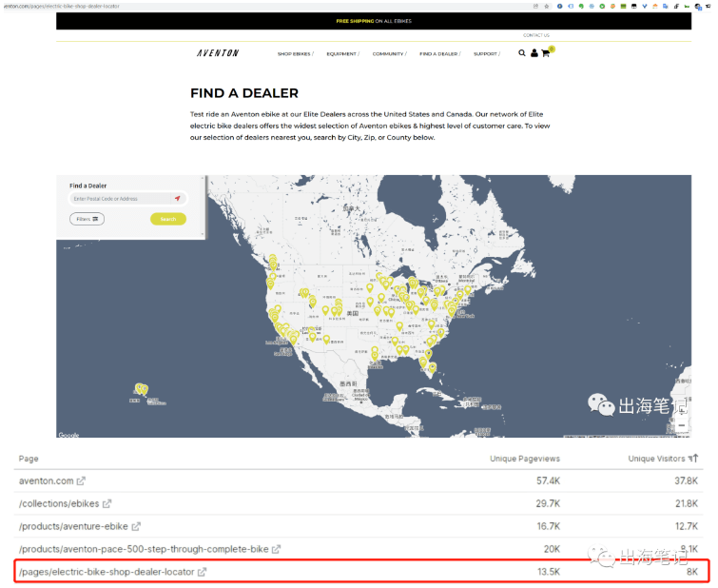Click the map zoom out button
The height and width of the screenshot is (588, 718).
tap(681, 425)
